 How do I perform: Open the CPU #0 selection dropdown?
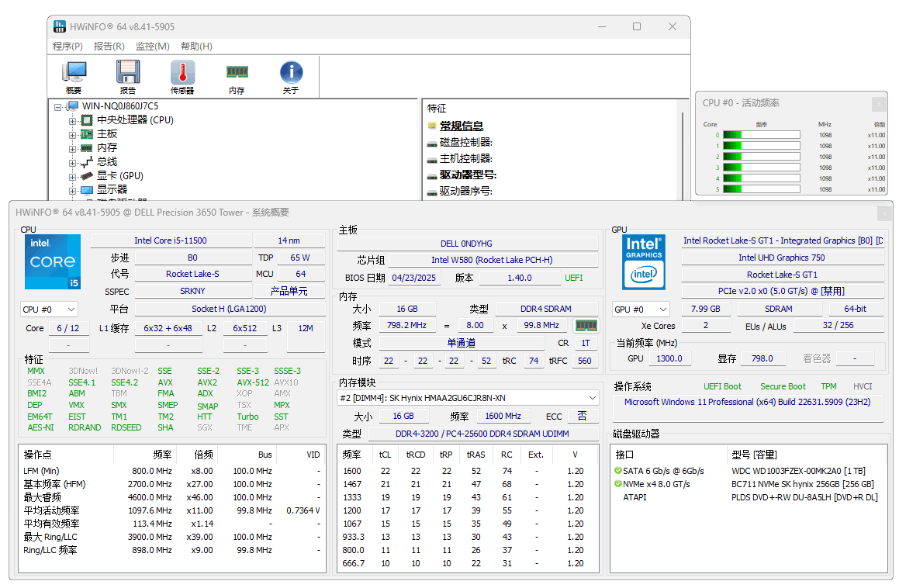click(49, 309)
